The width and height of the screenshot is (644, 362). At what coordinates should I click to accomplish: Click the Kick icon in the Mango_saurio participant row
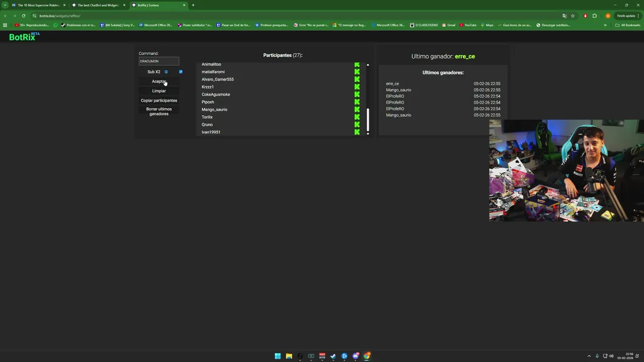[357, 110]
